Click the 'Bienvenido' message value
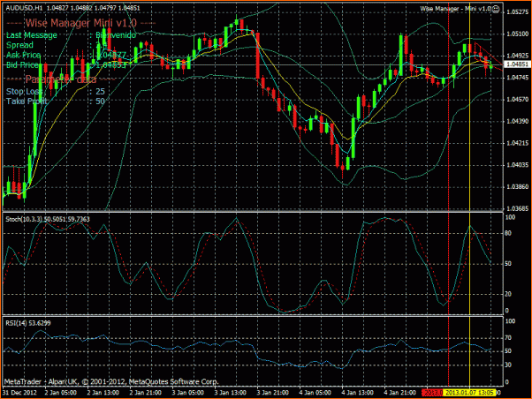Image resolution: width=532 pixels, height=399 pixels. [x=116, y=35]
